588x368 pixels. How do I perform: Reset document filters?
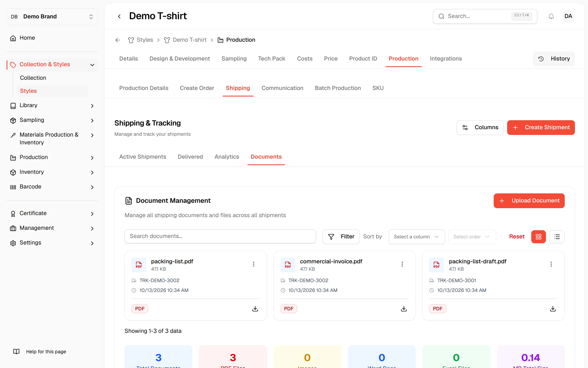[517, 237]
